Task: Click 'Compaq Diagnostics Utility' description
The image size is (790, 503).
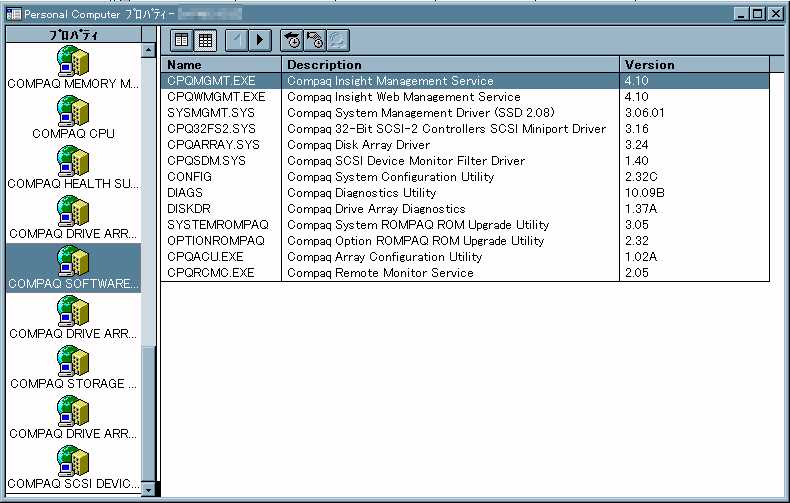Action: pos(361,193)
